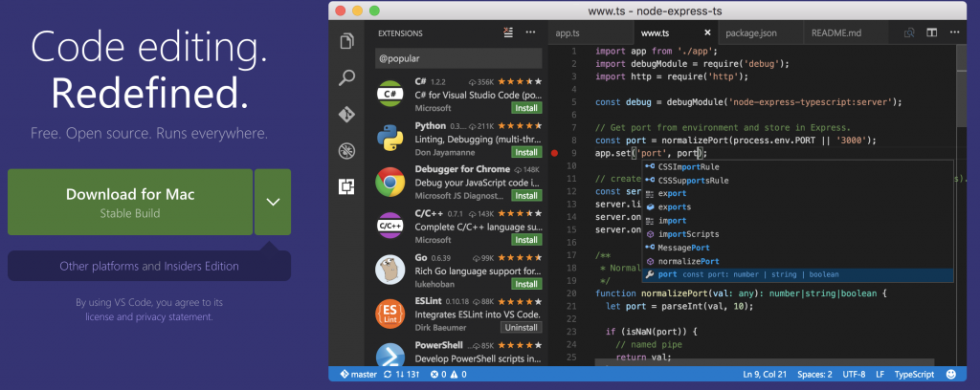Click the feedback smiley in status bar
980x390 pixels.
tap(951, 375)
